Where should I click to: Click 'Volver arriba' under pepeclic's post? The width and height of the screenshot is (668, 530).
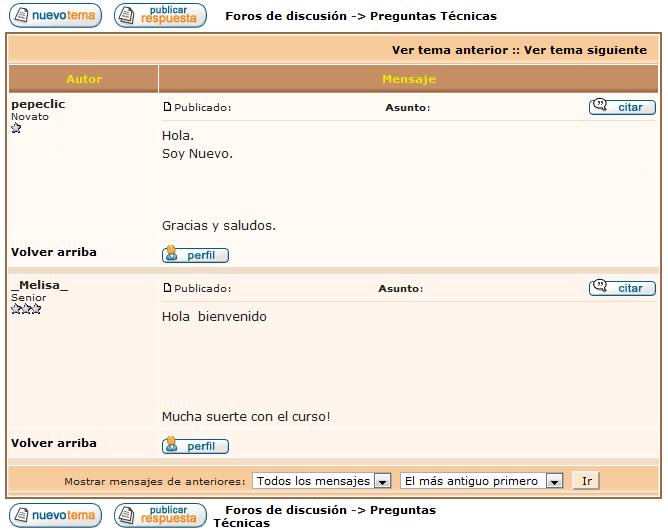point(54,252)
